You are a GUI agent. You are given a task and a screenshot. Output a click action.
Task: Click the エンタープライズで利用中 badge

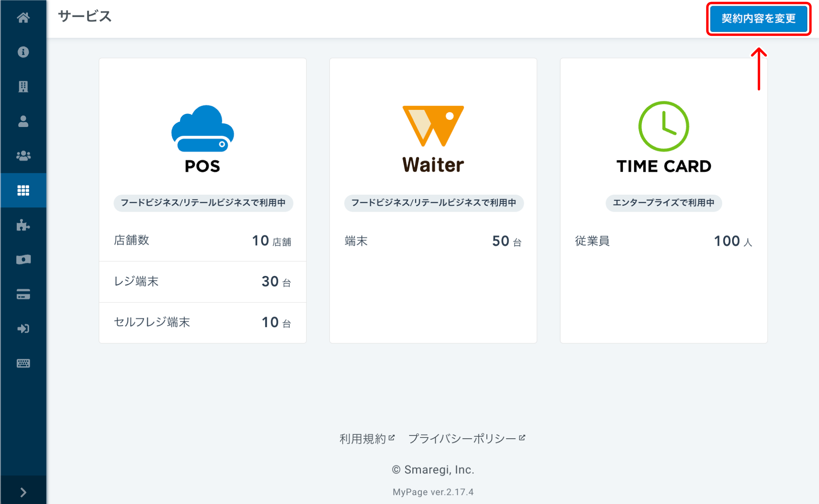point(663,203)
